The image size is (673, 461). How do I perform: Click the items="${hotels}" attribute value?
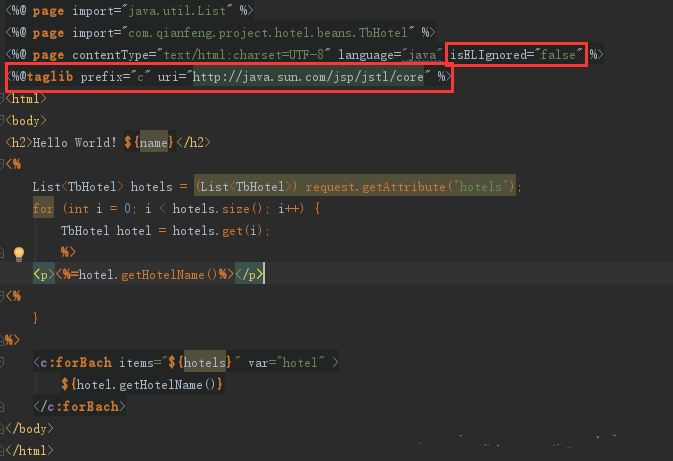[201, 363]
